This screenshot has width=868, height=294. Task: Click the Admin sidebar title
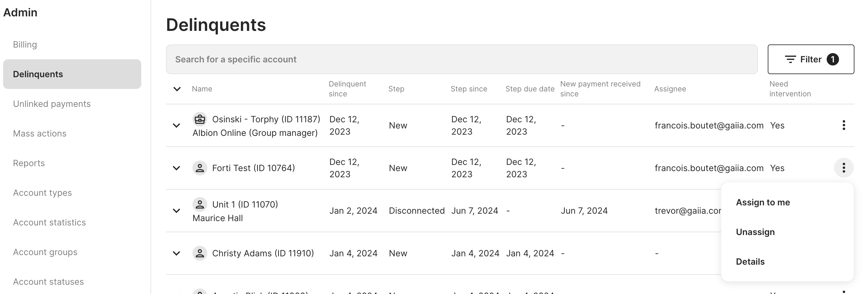[x=20, y=12]
